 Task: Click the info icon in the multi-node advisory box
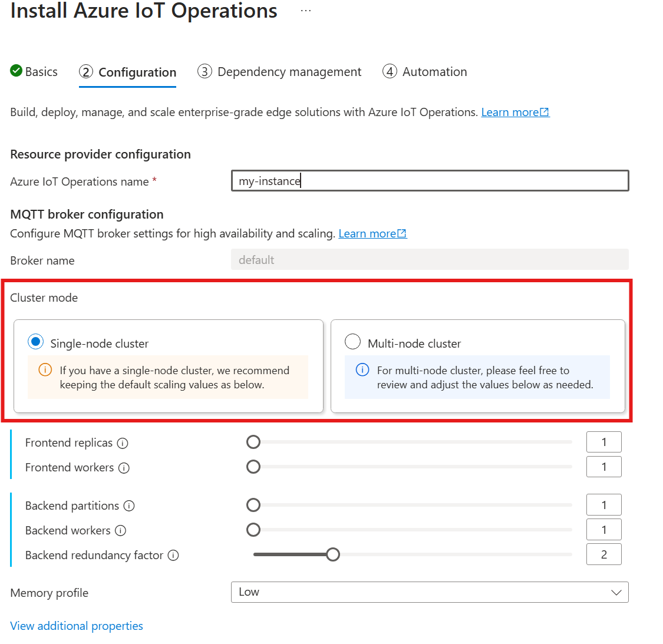point(362,370)
